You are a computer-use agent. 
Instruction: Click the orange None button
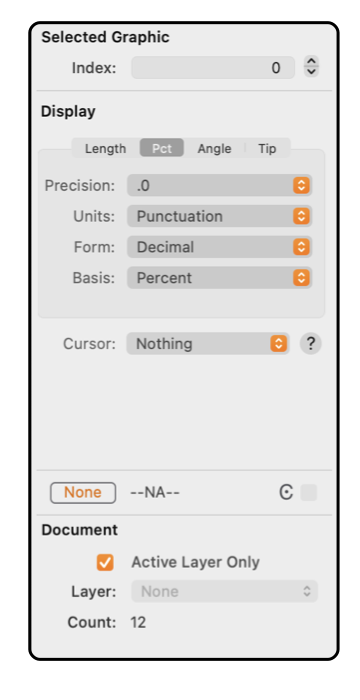click(x=83, y=493)
